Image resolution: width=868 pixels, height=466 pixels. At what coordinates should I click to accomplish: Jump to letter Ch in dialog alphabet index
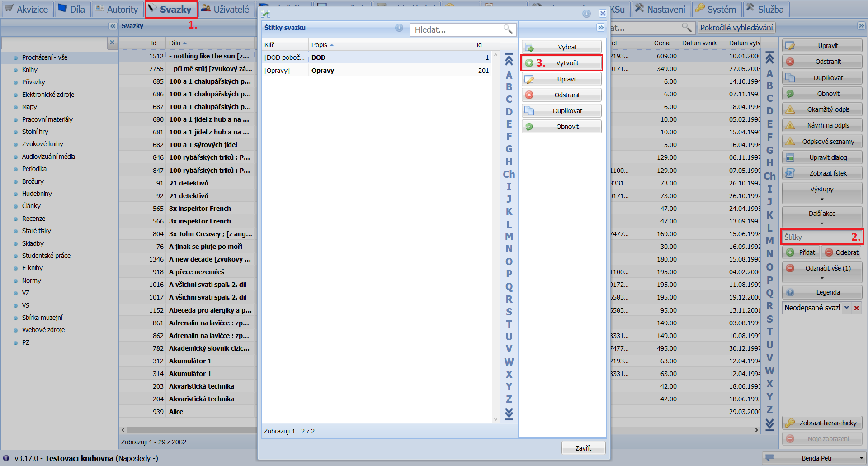click(509, 174)
